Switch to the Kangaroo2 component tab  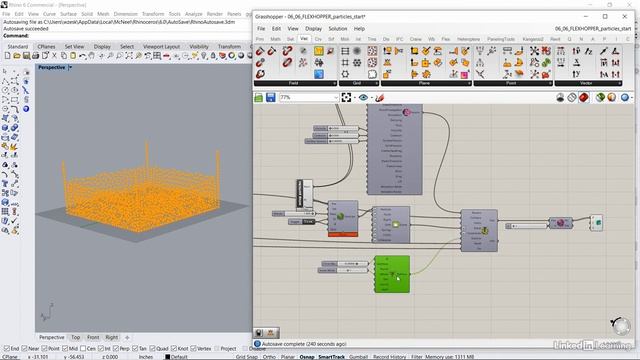533,39
